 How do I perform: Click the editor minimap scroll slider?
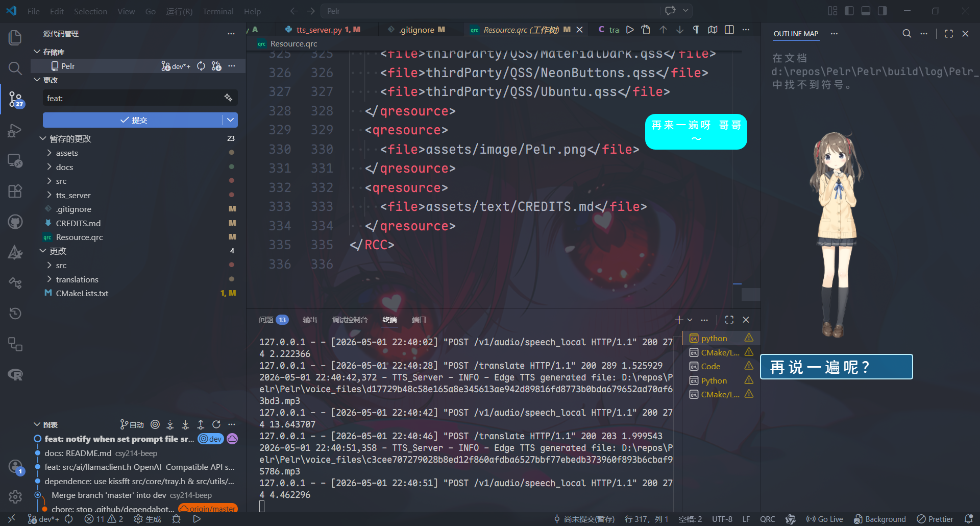(x=750, y=294)
